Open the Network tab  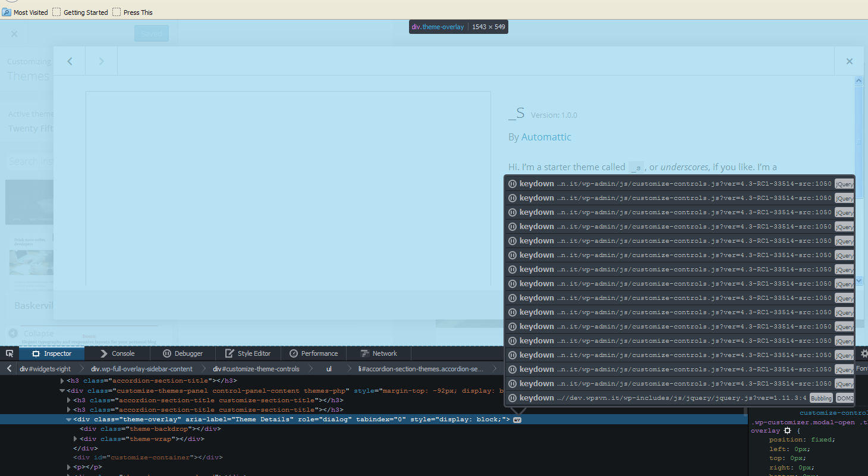(x=379, y=353)
